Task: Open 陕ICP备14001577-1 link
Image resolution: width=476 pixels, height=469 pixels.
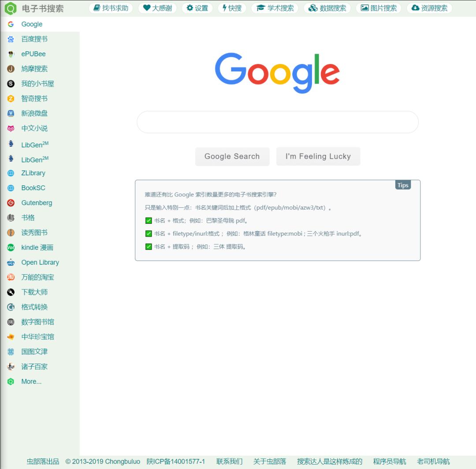Action: point(176,461)
